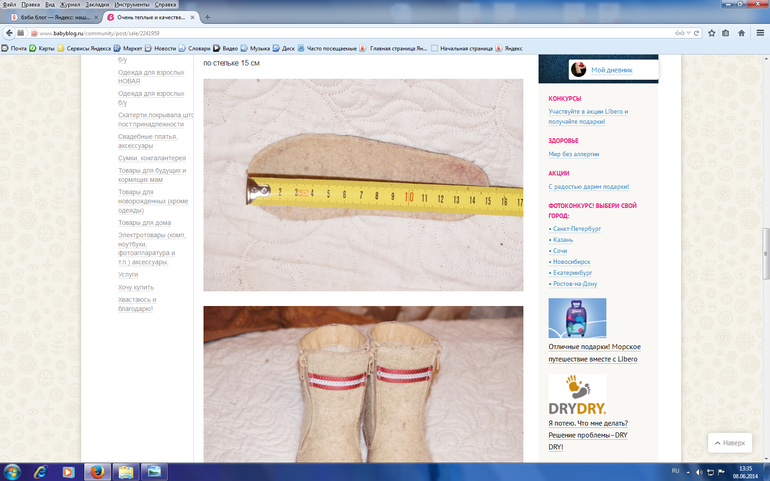Open the Инструменты menu
This screenshot has height=481, width=770.
(x=132, y=4)
